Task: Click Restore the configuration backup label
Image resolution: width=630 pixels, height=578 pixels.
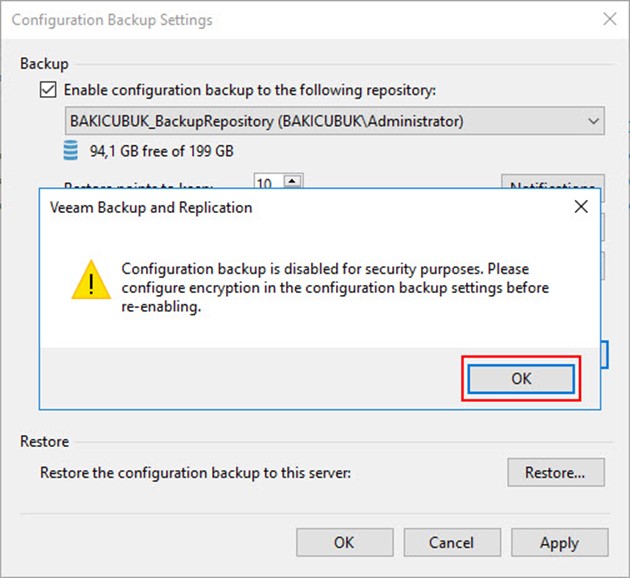Action: [195, 473]
